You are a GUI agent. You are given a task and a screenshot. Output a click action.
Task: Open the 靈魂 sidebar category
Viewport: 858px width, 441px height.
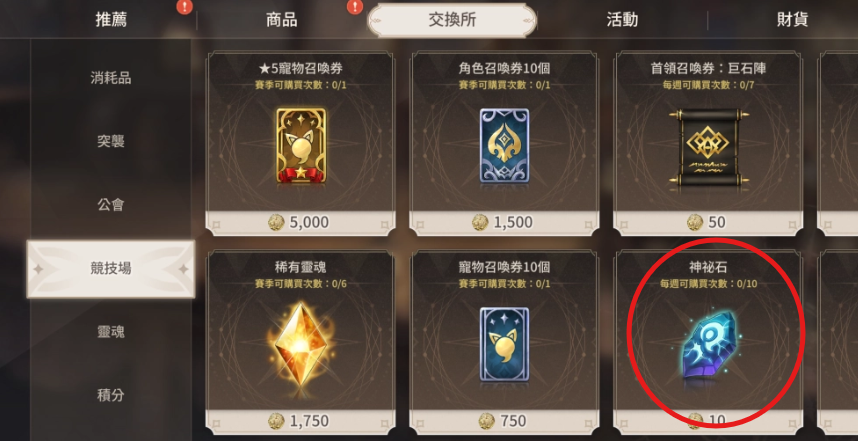point(111,332)
